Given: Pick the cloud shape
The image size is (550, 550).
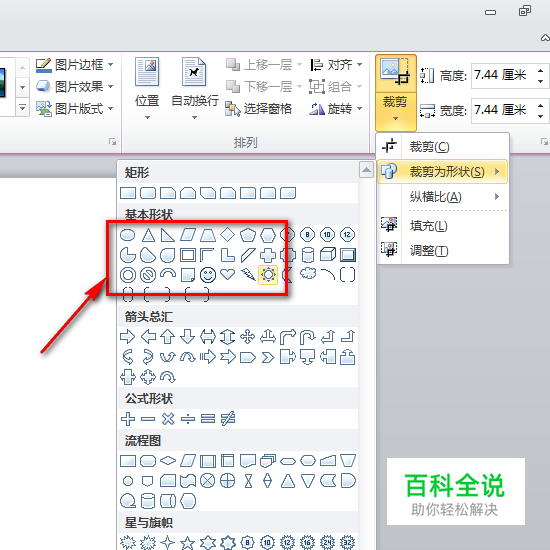Looking at the screenshot, I should tap(308, 274).
